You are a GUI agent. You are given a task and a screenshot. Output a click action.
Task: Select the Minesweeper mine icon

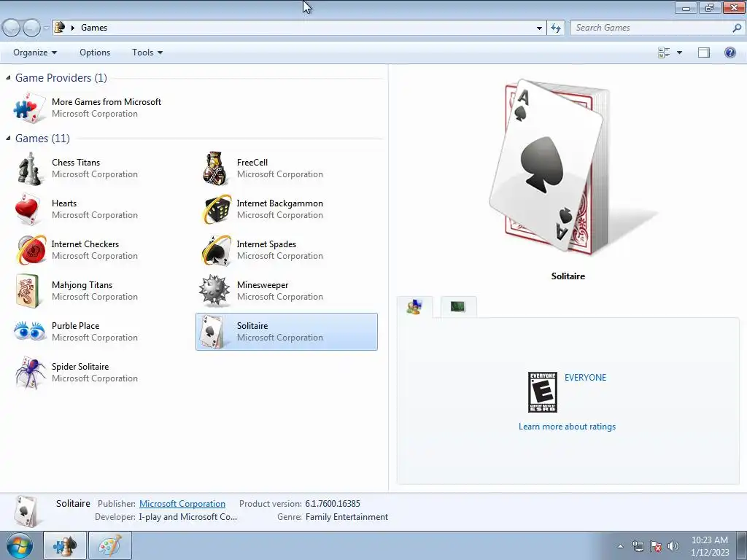[214, 290]
